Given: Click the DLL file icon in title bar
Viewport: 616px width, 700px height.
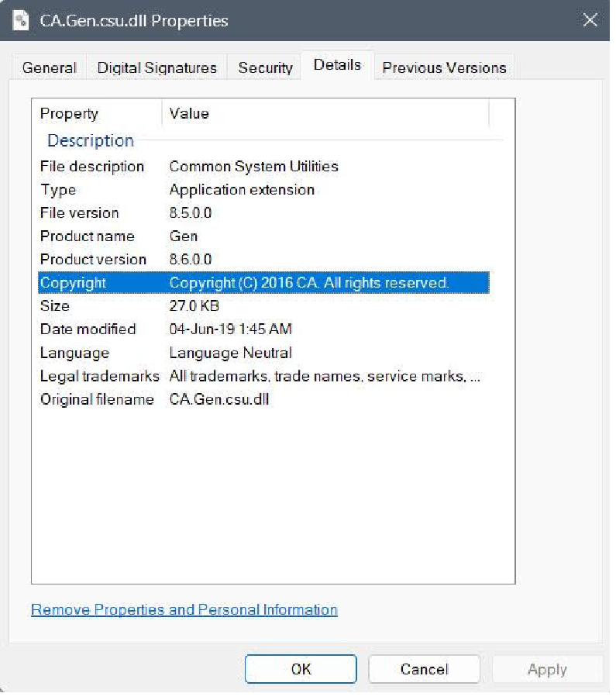Looking at the screenshot, I should point(22,21).
